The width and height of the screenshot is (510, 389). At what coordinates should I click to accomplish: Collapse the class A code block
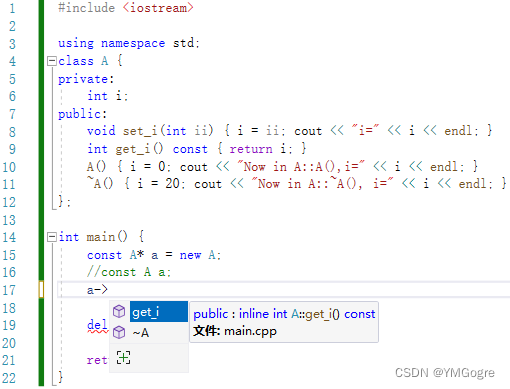coord(52,61)
